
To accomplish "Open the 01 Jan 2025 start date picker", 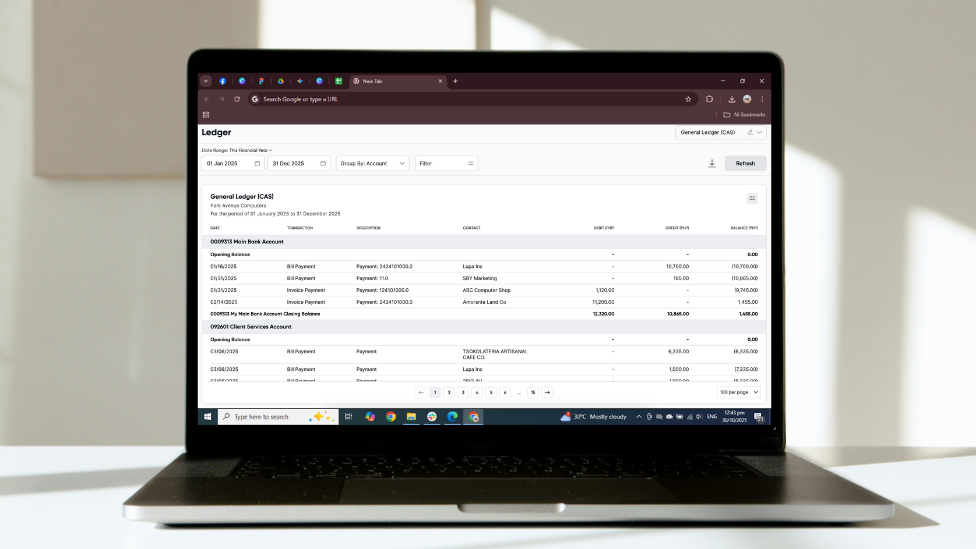I will [233, 163].
